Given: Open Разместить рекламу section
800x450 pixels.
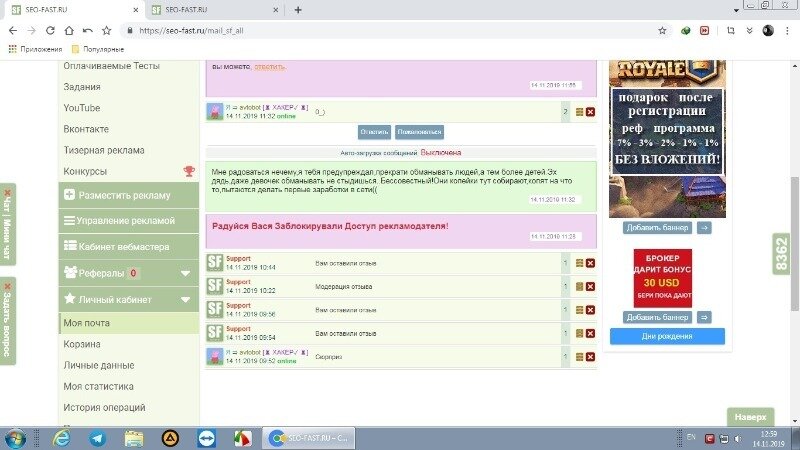Looking at the screenshot, I should pyautogui.click(x=129, y=195).
